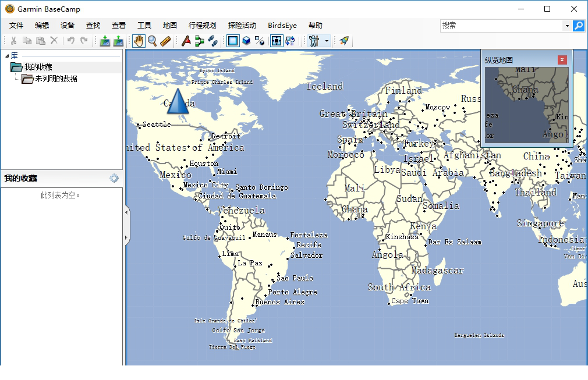
Task: Click the send-to-device icon with the up arrow
Action: point(119,41)
